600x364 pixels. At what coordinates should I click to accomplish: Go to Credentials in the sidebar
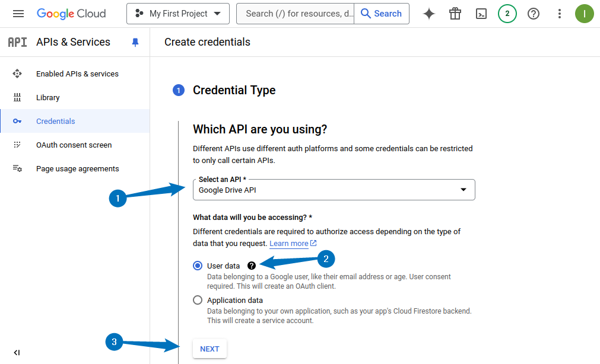pyautogui.click(x=55, y=121)
